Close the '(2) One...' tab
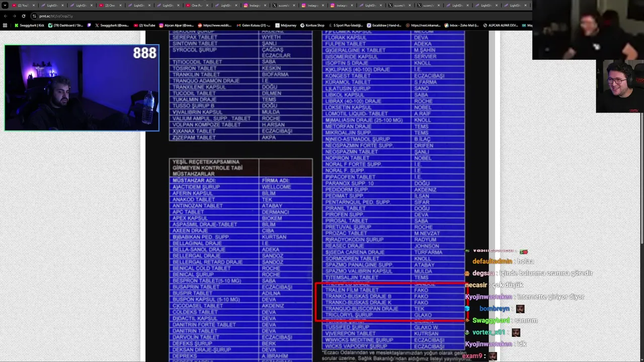Image resolution: width=644 pixels, height=362 pixels. (121, 6)
